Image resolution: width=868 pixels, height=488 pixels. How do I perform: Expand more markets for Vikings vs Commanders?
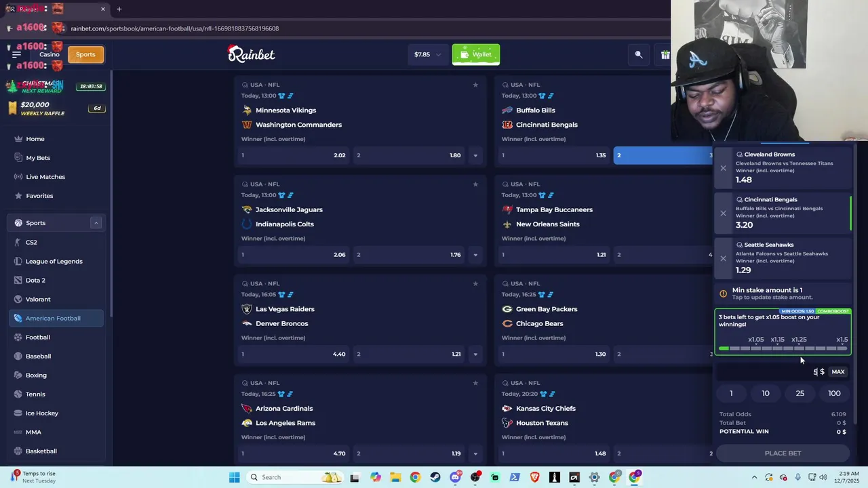(x=475, y=155)
